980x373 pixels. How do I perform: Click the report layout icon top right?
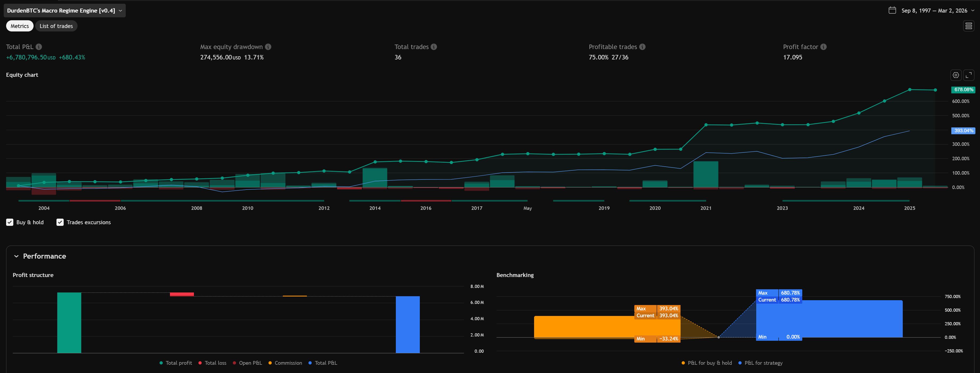coord(968,26)
